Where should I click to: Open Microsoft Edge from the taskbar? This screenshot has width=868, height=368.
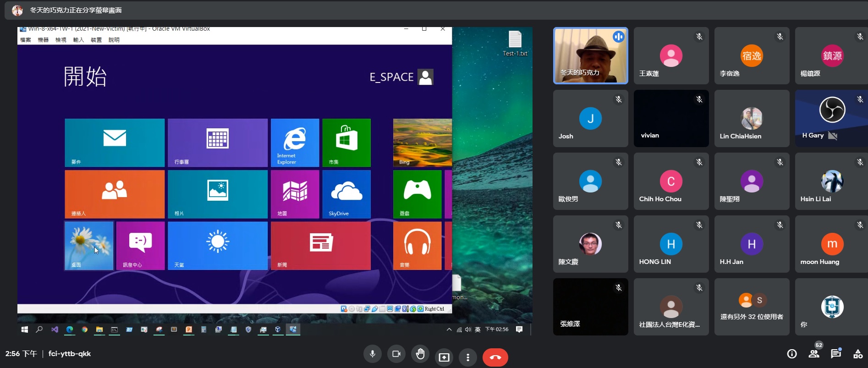[x=70, y=330]
